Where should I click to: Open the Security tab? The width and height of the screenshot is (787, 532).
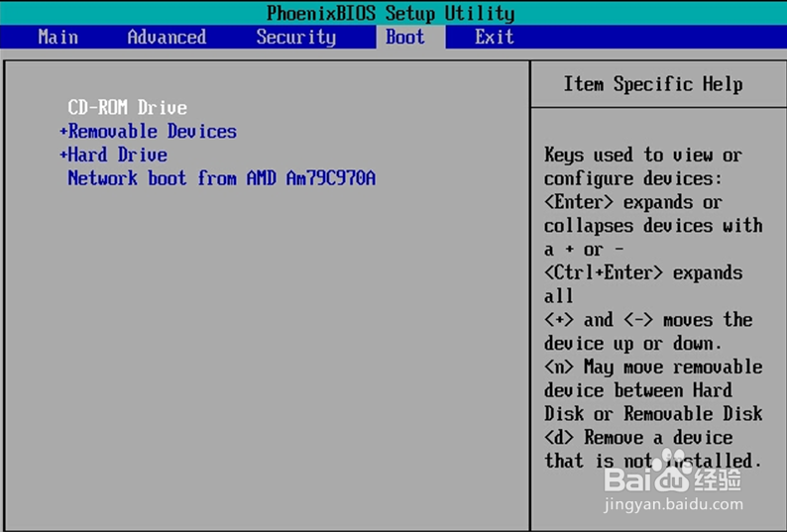point(296,37)
